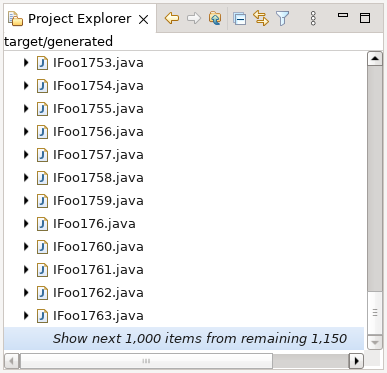Click the Java file icon of IFoo1763.java

(x=42, y=316)
